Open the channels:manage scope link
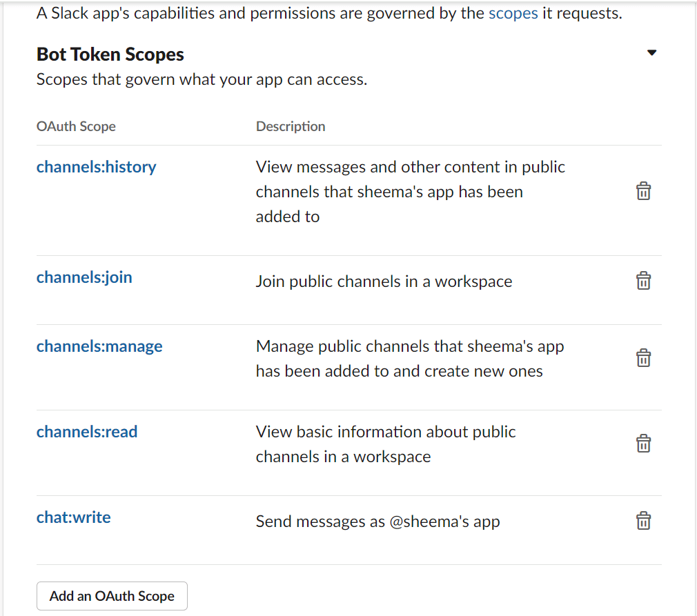697x616 pixels. pos(99,346)
